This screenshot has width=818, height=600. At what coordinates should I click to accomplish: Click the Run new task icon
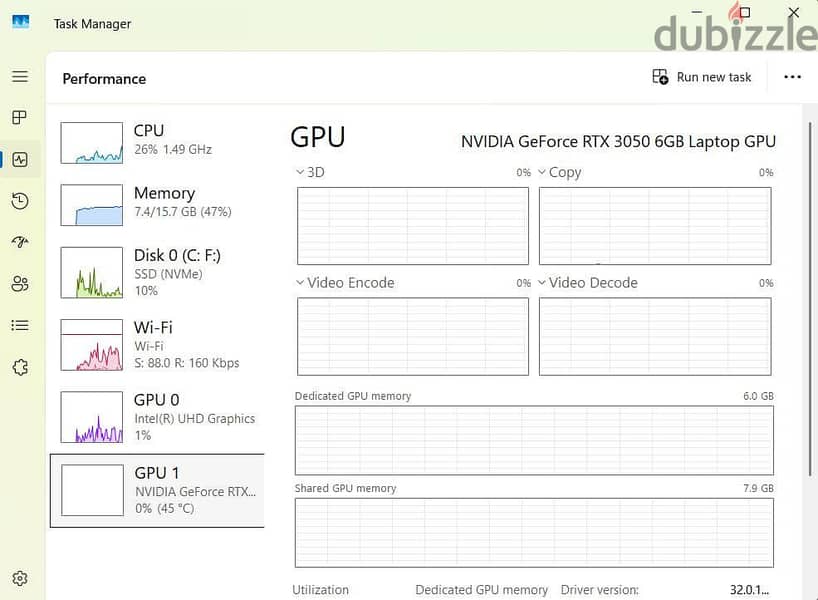[x=660, y=77]
